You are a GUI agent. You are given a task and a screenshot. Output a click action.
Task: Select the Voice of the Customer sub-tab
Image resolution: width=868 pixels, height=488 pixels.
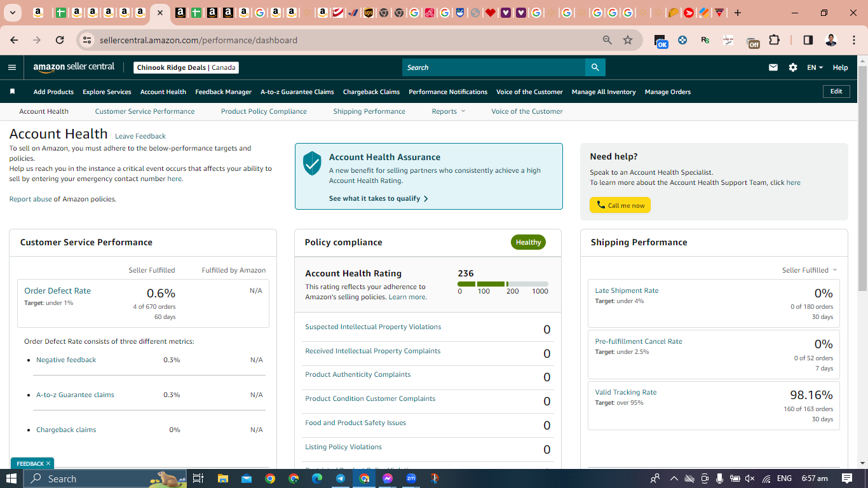(527, 111)
